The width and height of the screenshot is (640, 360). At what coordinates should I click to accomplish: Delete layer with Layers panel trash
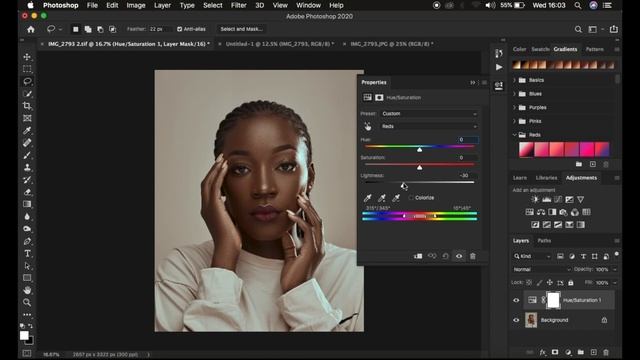pos(606,352)
